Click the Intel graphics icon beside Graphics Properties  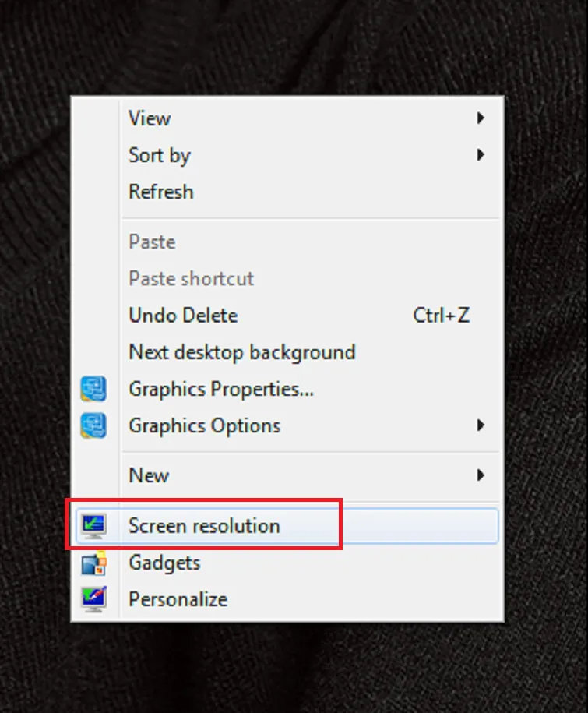pyautogui.click(x=93, y=388)
